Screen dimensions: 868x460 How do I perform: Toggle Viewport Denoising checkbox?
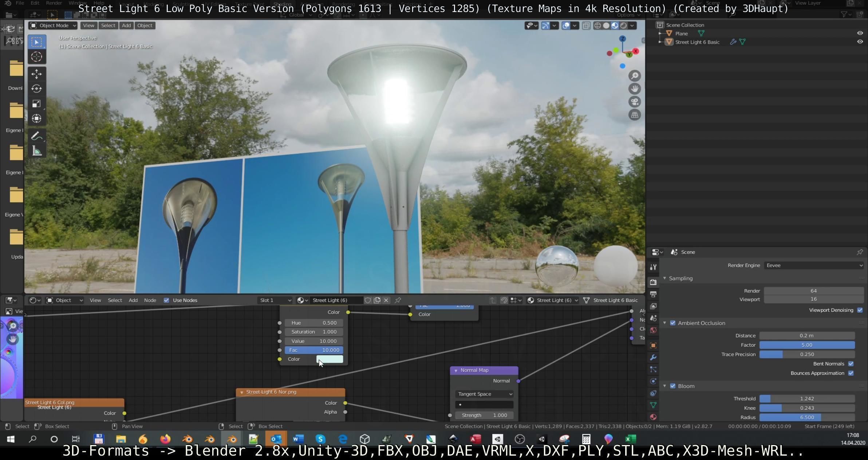tap(860, 310)
